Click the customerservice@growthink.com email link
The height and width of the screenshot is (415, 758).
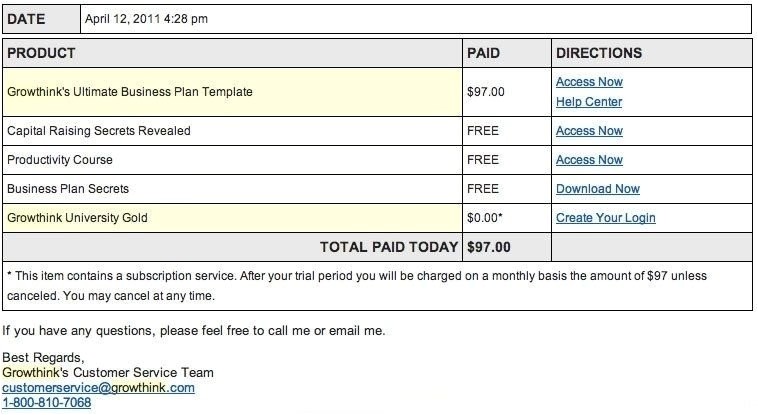(x=98, y=388)
